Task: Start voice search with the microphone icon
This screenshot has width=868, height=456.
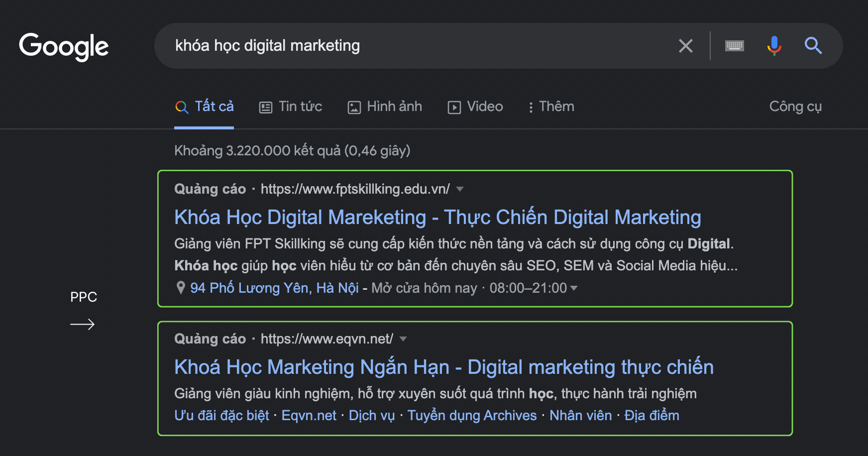Action: pyautogui.click(x=774, y=46)
